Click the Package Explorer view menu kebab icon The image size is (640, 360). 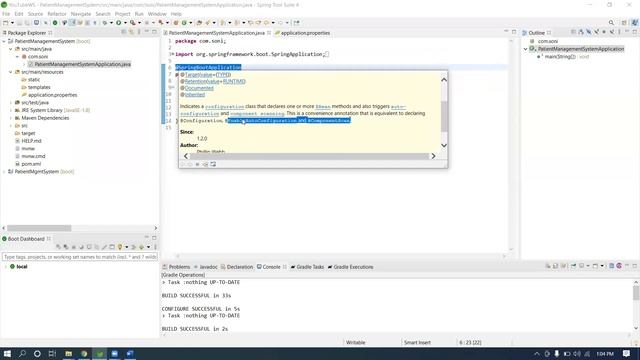tap(139, 32)
